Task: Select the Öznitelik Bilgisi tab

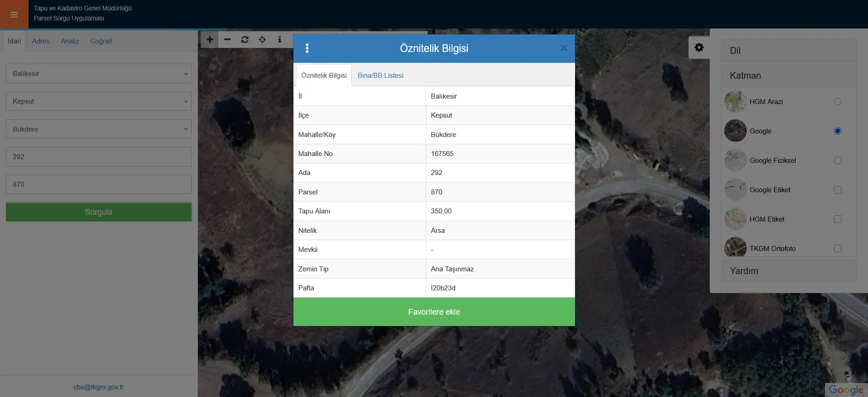Action: [324, 76]
